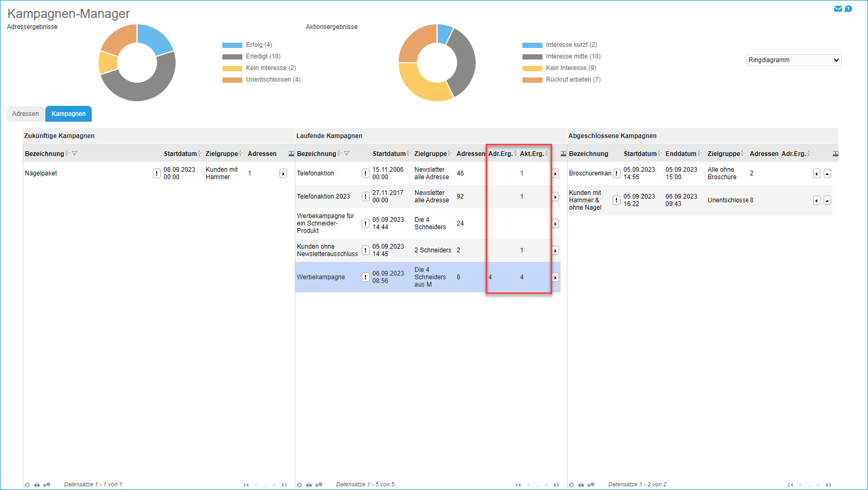The image size is (868, 490).
Task: Click the blue Erfolg legend swatch
Action: point(232,45)
